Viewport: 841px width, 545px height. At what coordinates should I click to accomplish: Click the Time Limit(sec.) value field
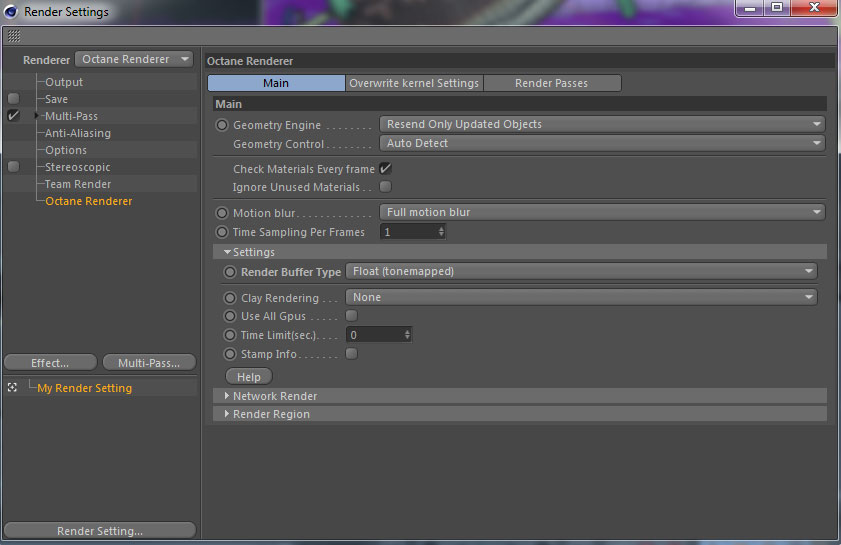374,335
